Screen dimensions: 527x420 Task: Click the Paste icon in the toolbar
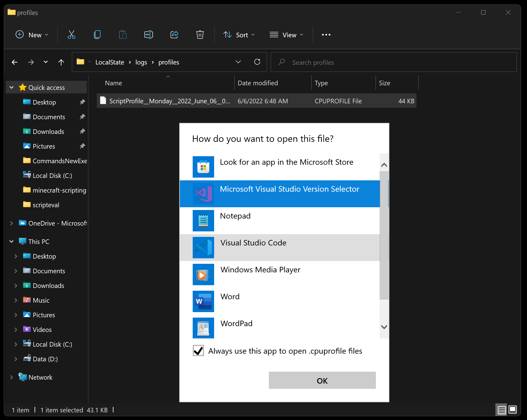pyautogui.click(x=123, y=35)
